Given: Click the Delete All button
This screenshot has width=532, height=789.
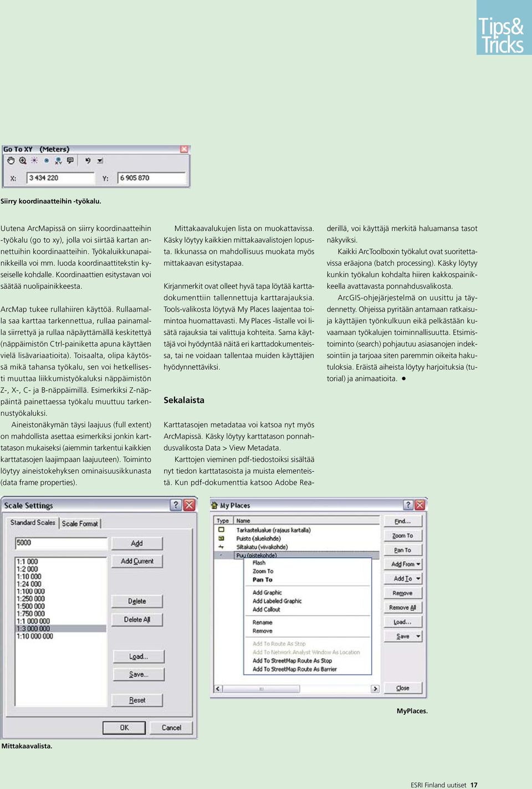Looking at the screenshot, I should (x=137, y=620).
